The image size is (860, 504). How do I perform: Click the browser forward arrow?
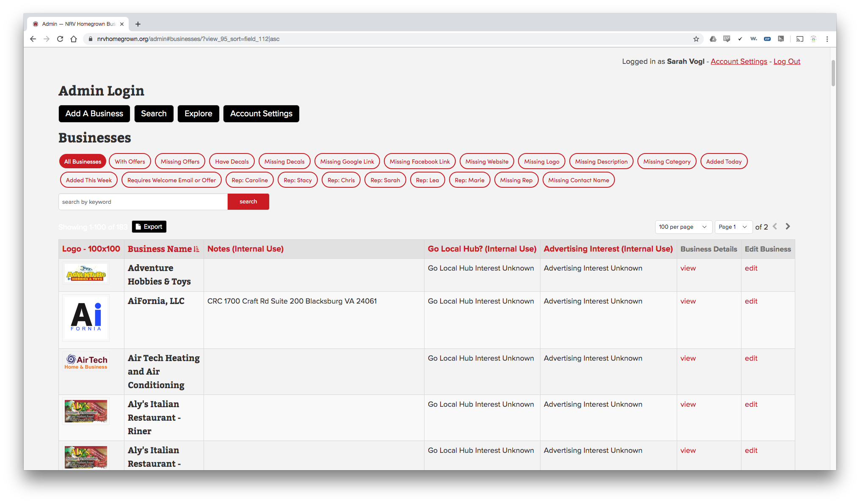(x=47, y=39)
